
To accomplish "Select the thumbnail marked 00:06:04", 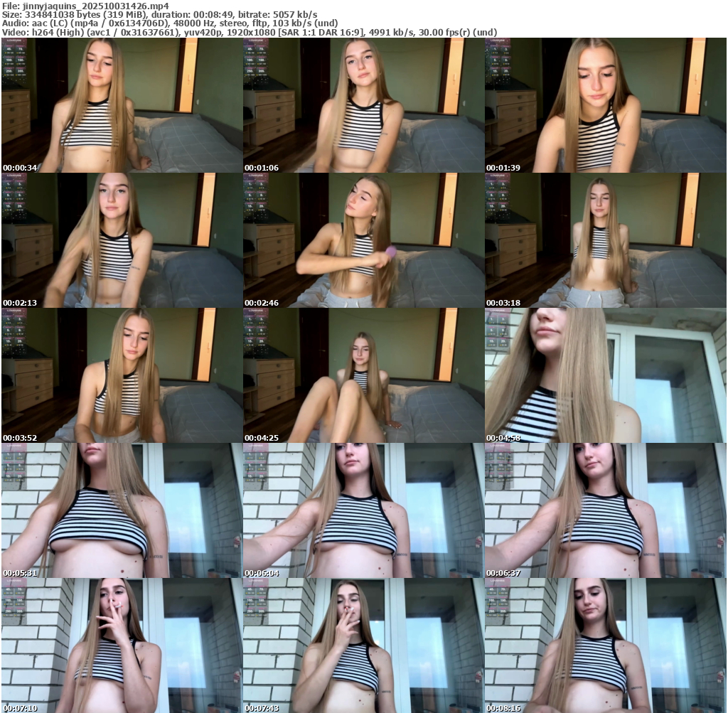I will [363, 510].
